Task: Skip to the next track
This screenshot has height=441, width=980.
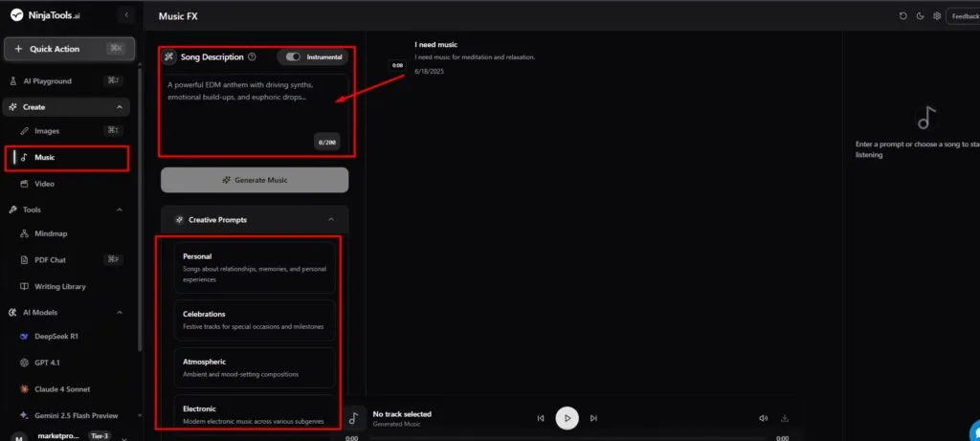Action: pos(593,418)
